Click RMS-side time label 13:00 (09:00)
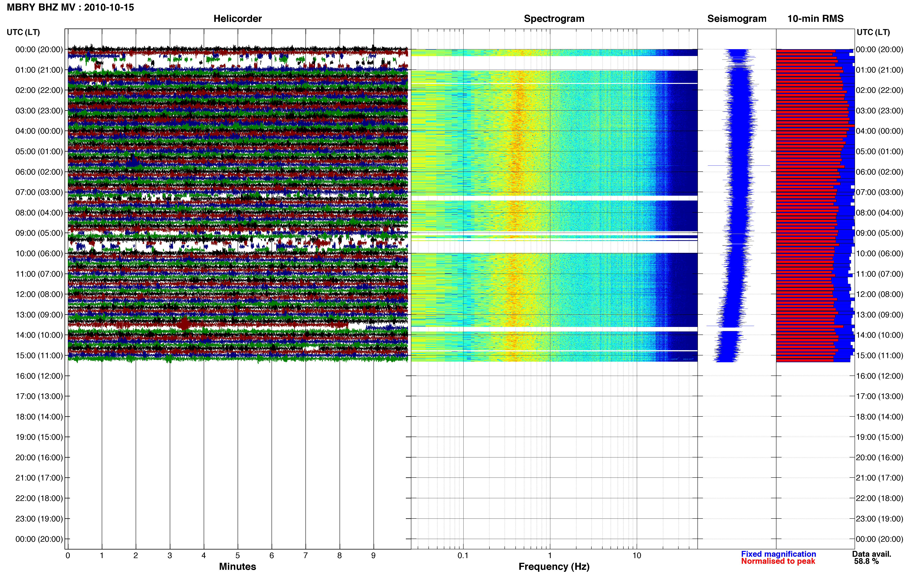Screen dimensions: 924x578 tap(879, 315)
